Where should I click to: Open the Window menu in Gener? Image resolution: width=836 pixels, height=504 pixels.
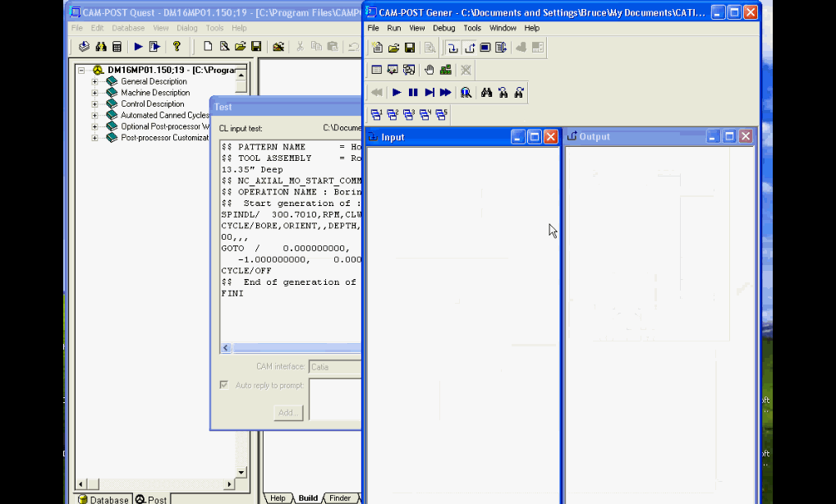point(503,28)
